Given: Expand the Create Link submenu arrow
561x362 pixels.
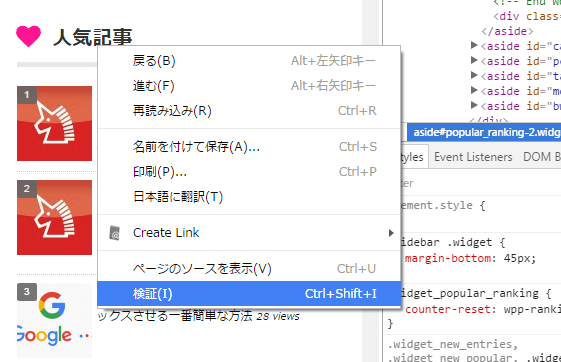Looking at the screenshot, I should pos(391,233).
